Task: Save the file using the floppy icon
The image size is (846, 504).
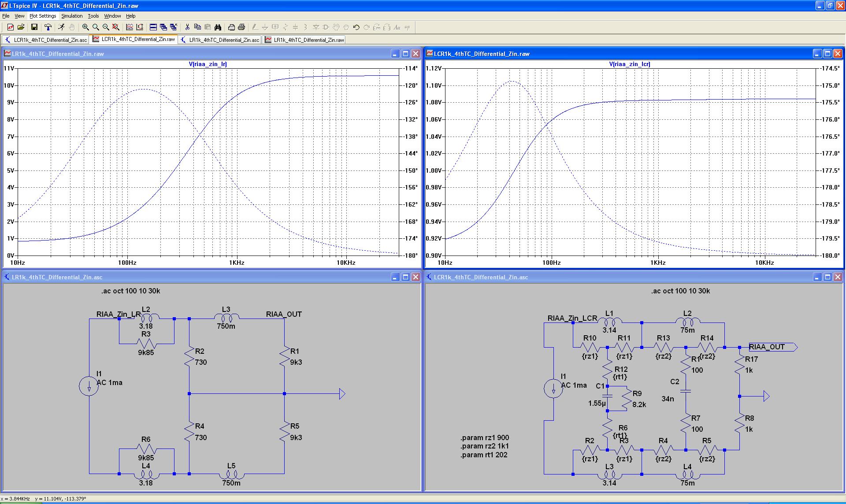Action: (x=34, y=27)
